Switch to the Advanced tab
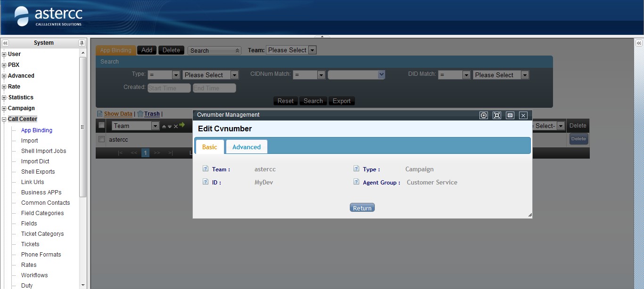Viewport: 644px width, 289px height. pos(246,147)
